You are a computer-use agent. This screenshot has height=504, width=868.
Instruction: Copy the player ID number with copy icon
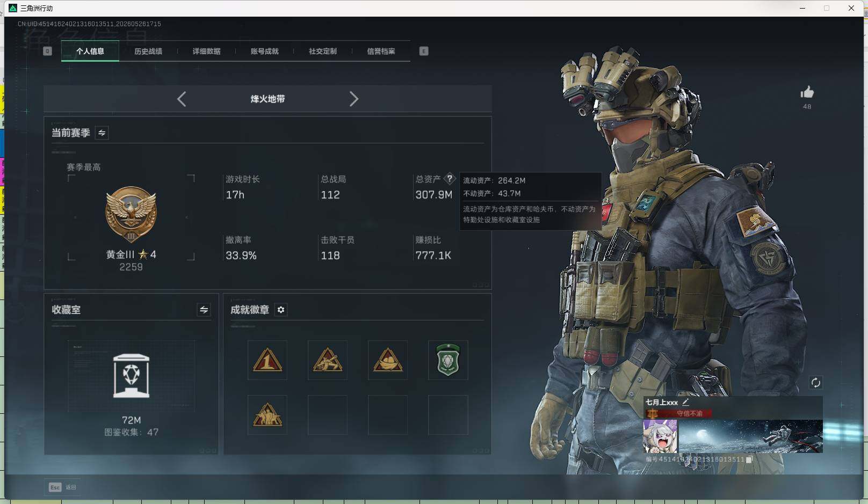[x=749, y=459]
